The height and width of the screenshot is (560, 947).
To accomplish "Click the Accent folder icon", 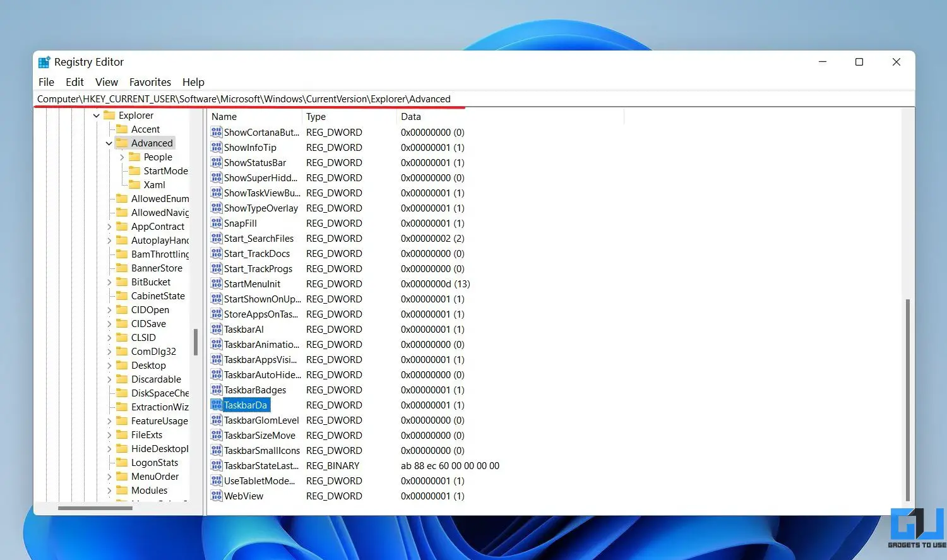I will tap(122, 129).
